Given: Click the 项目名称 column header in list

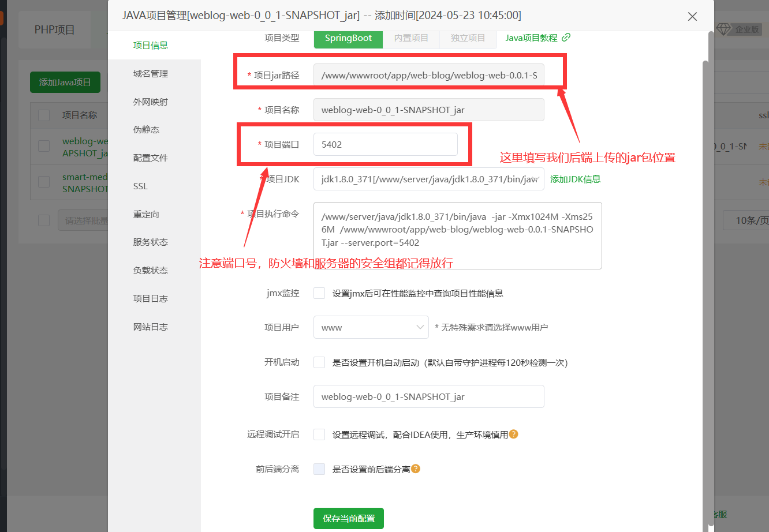Looking at the screenshot, I should click(x=80, y=115).
